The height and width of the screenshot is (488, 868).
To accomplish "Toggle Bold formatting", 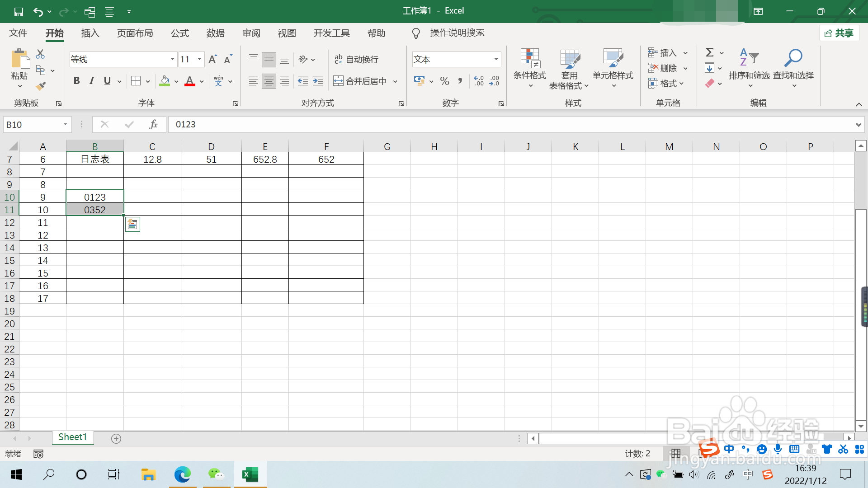I will point(76,81).
